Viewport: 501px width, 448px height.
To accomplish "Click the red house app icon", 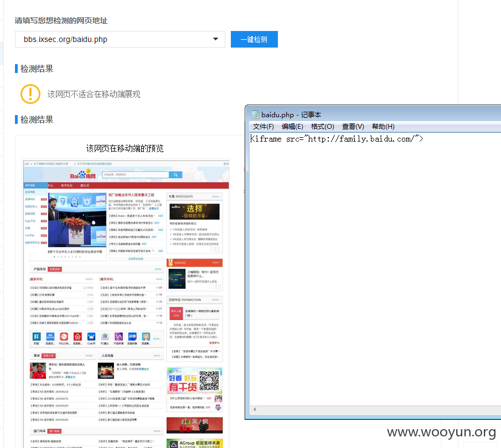I will tap(78, 337).
